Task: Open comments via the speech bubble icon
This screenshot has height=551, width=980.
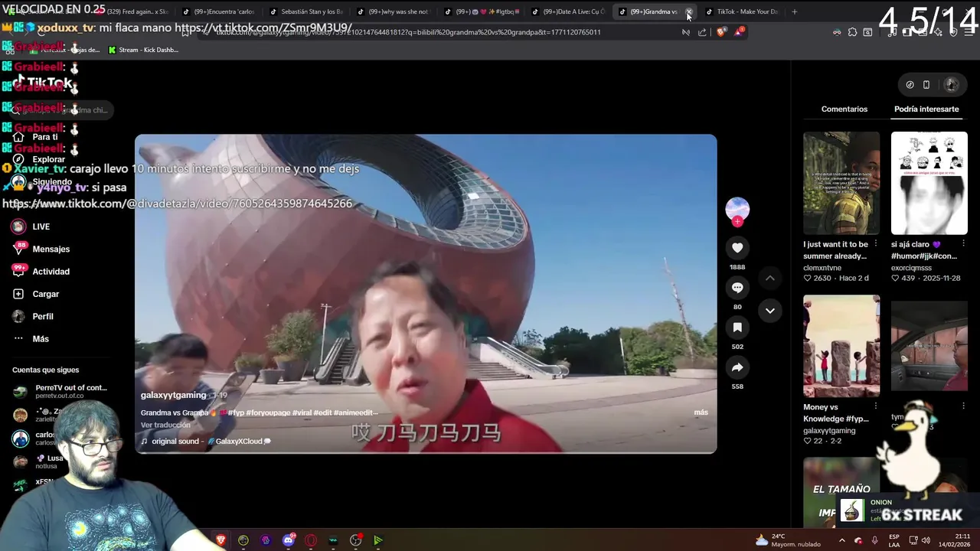Action: tap(737, 288)
